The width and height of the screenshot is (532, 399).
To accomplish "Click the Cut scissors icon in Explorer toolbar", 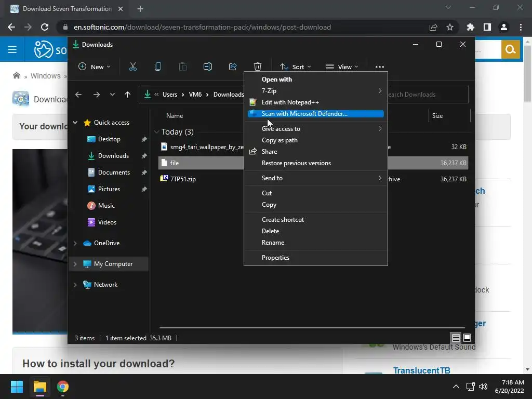I will click(x=132, y=67).
